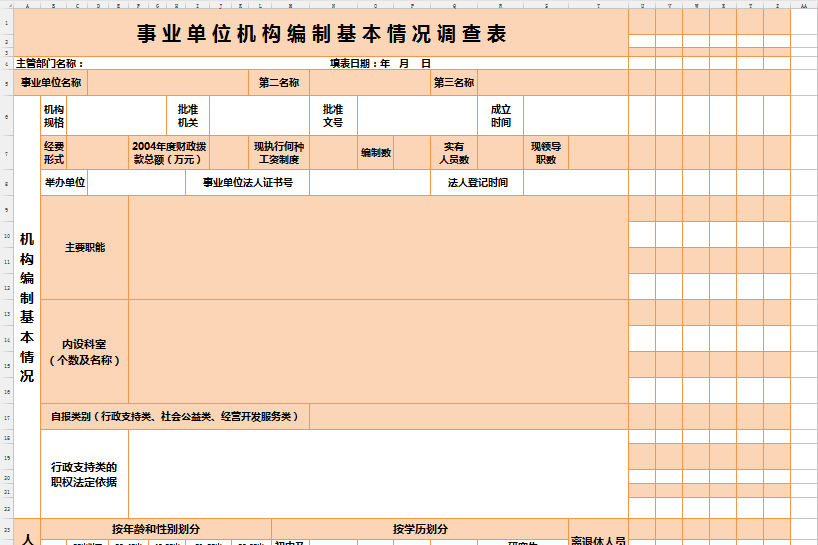This screenshot has width=818, height=545.
Task: Click the empty cell beside 批准机关
Action: (x=259, y=116)
